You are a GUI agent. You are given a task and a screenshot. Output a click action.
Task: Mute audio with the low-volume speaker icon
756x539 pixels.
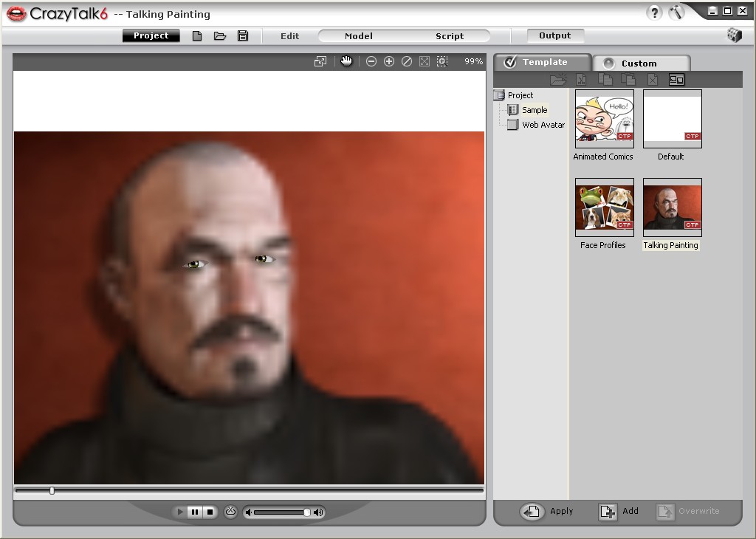pyautogui.click(x=248, y=512)
